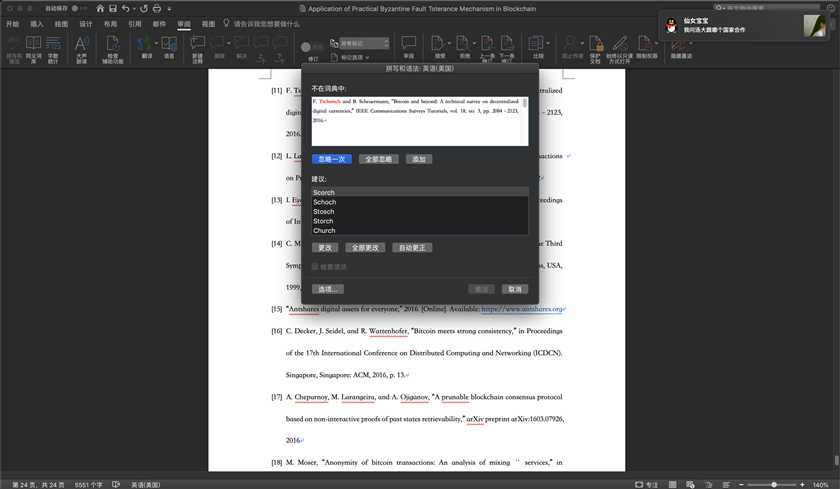Screen dimensions: 840x489
Task: Click the Focus (专注) mode status icon
Action: [x=646, y=484]
